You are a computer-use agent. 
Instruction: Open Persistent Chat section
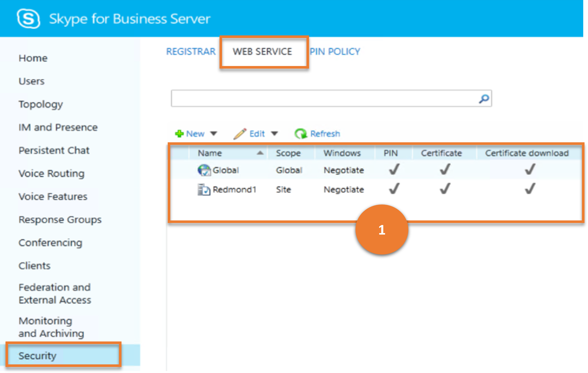[x=54, y=151]
